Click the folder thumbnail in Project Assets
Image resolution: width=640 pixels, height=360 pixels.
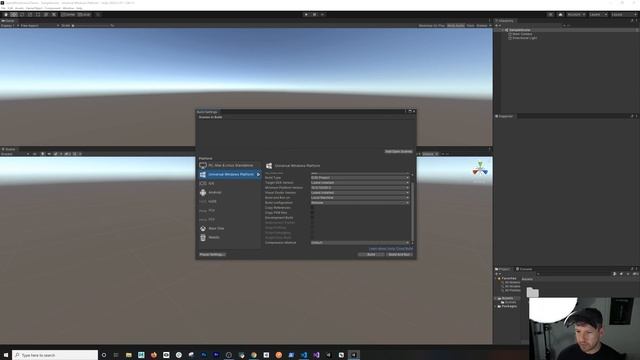pyautogui.click(x=532, y=291)
